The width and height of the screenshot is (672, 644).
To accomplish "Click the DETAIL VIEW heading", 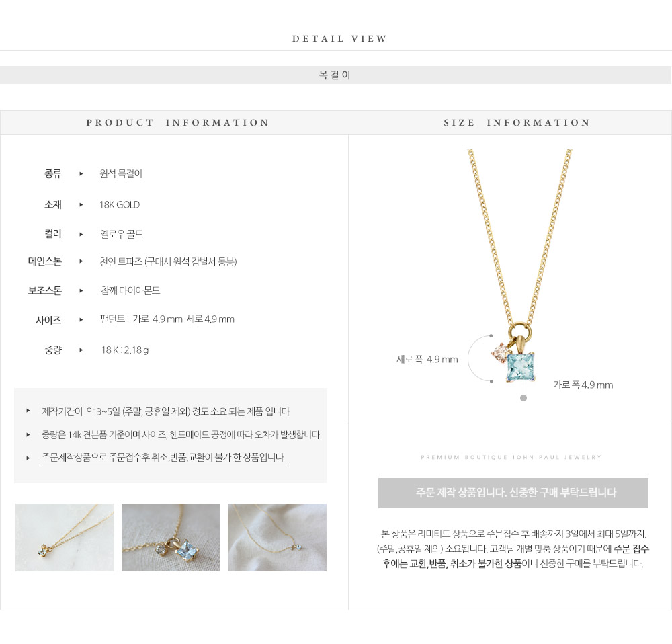I will click(x=339, y=38).
